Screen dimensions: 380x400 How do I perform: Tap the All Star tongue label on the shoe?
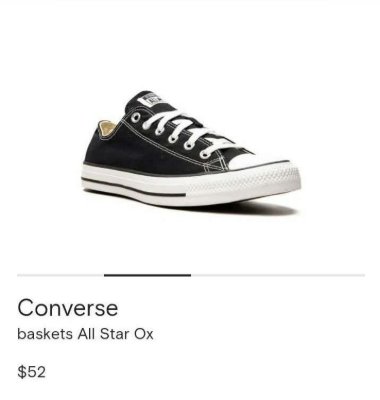(150, 99)
